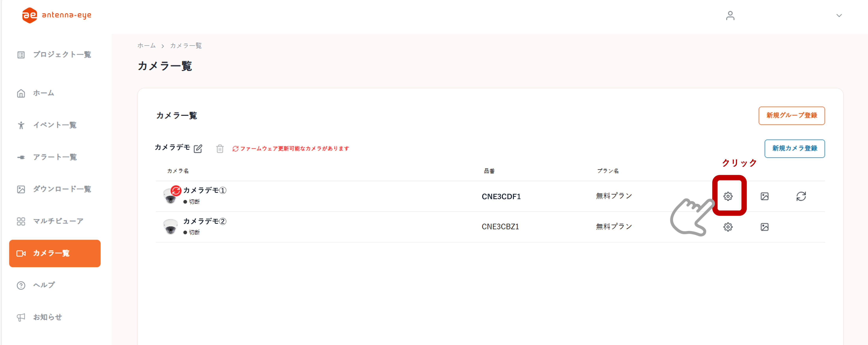Open image icon for カメラデモ② row
Screen dimensions: 868x345
[764, 227]
